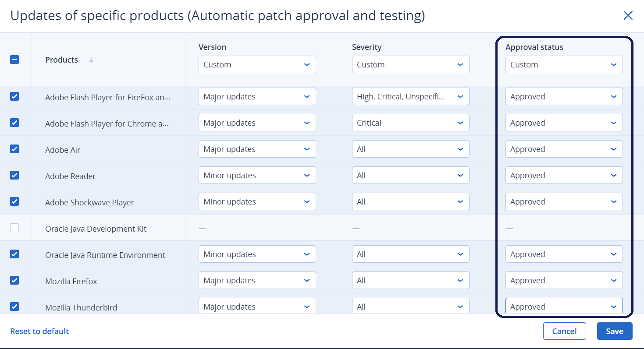Click the Reset to default link

pos(39,331)
